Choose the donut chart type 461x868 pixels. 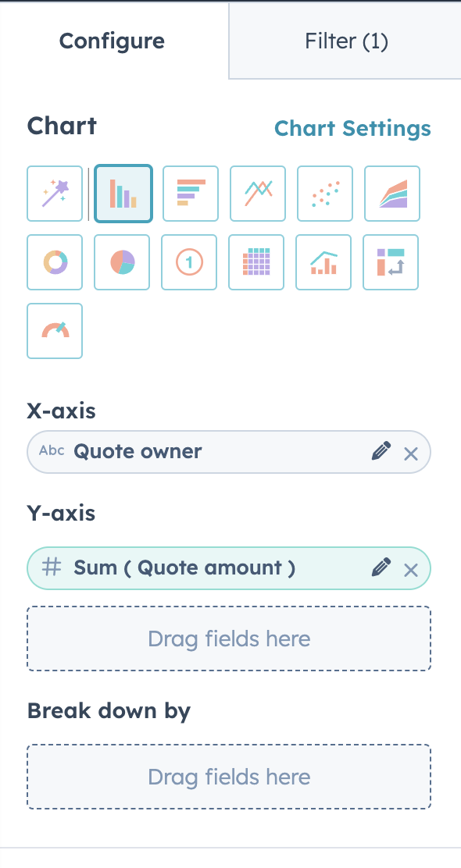tap(54, 262)
